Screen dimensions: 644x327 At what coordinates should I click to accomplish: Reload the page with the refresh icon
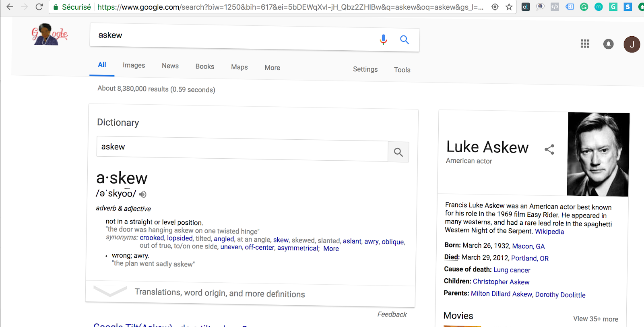39,7
